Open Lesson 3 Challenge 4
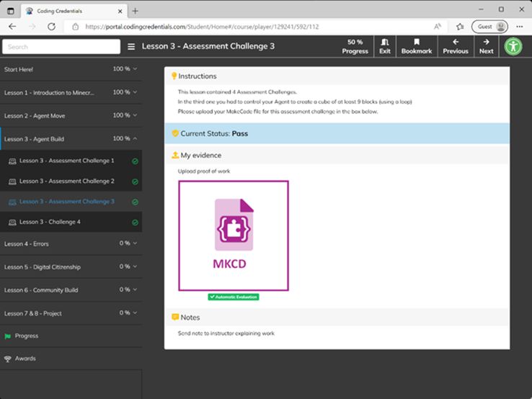The width and height of the screenshot is (532, 399). (x=71, y=222)
